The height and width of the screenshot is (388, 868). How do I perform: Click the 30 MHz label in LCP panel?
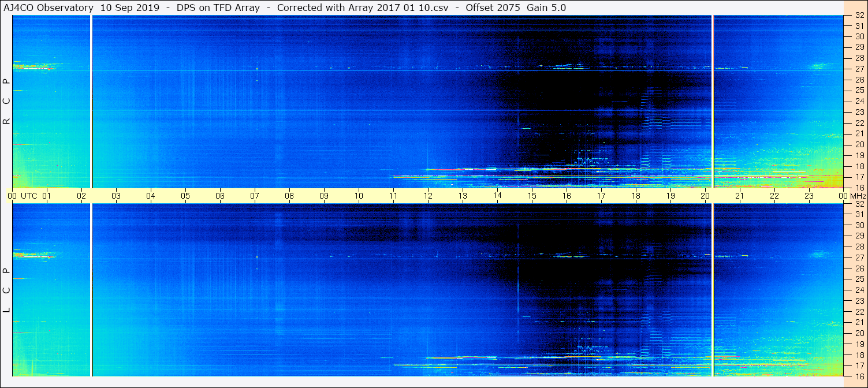(x=859, y=225)
